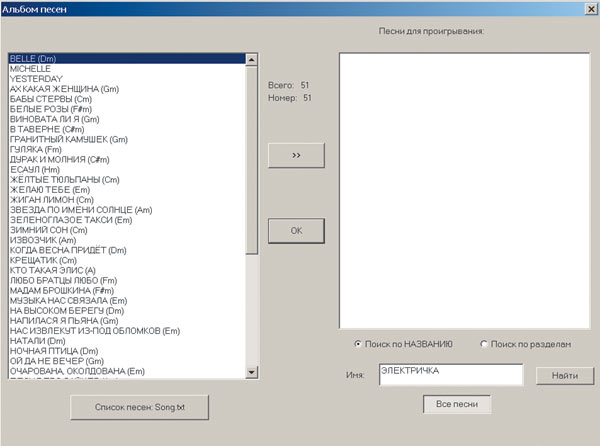Focus the Имя search text field
Viewport: 600px width, 446px height.
click(449, 374)
